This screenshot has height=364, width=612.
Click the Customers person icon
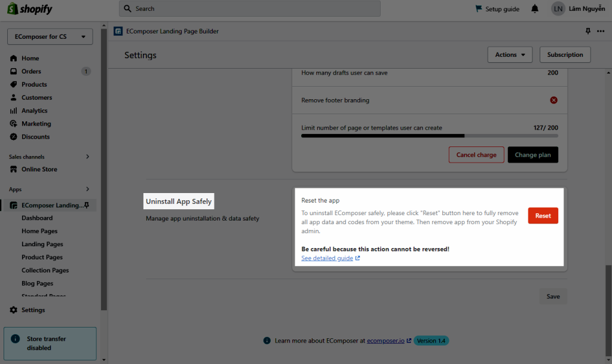point(14,97)
